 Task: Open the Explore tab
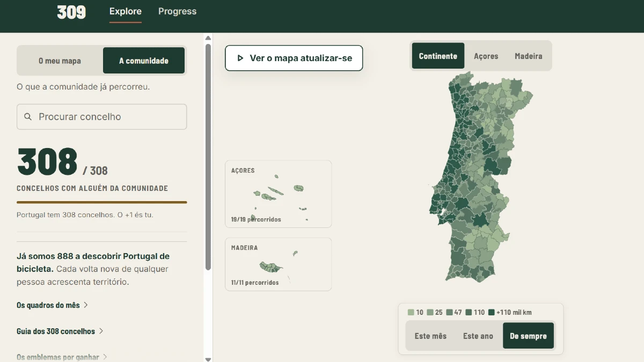126,12
